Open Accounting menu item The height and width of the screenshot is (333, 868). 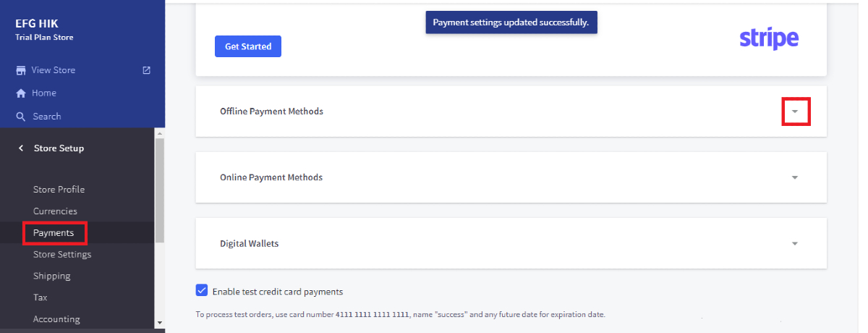tap(56, 319)
